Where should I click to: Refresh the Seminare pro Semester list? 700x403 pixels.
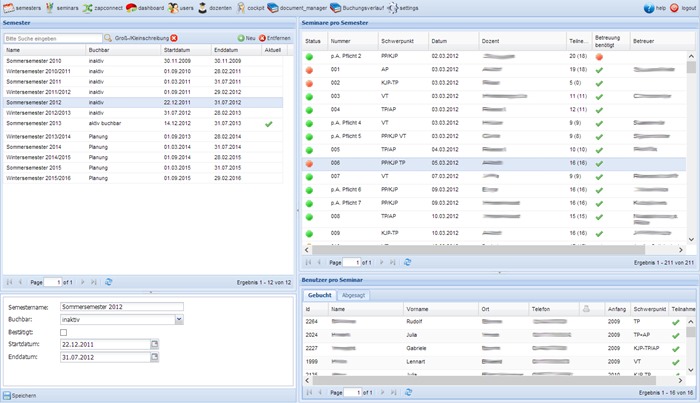[408, 262]
